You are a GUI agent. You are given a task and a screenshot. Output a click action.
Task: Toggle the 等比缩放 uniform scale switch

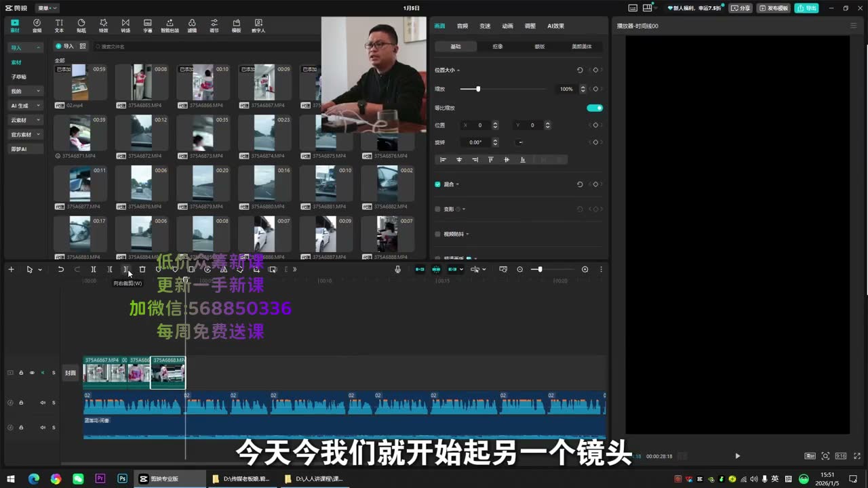(595, 108)
